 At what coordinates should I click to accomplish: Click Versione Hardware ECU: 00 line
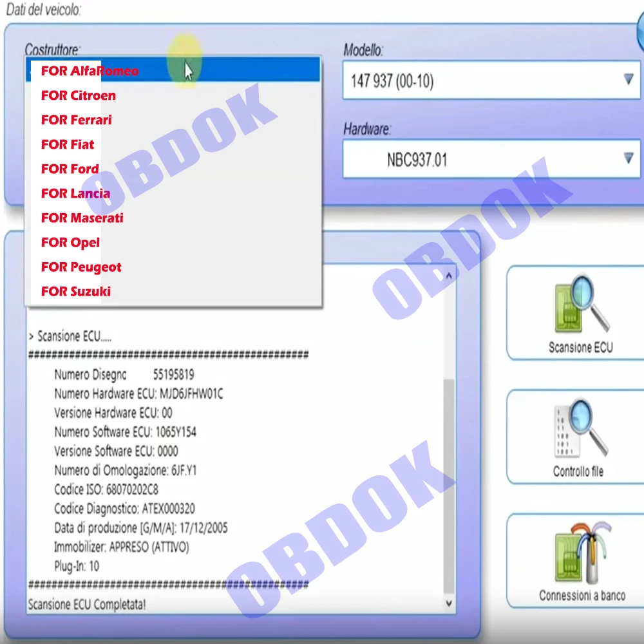click(113, 413)
